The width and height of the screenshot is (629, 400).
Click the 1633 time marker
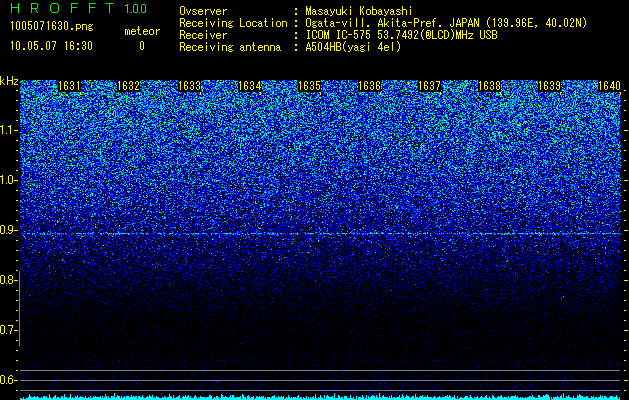click(189, 86)
